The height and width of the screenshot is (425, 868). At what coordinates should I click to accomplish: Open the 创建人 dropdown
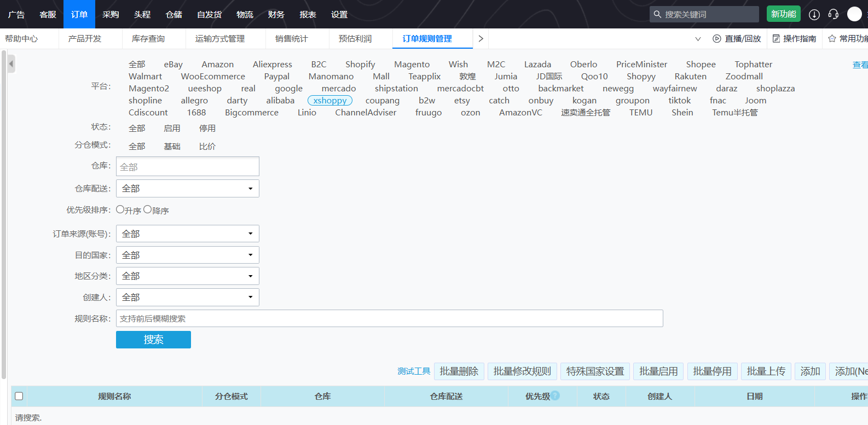188,297
